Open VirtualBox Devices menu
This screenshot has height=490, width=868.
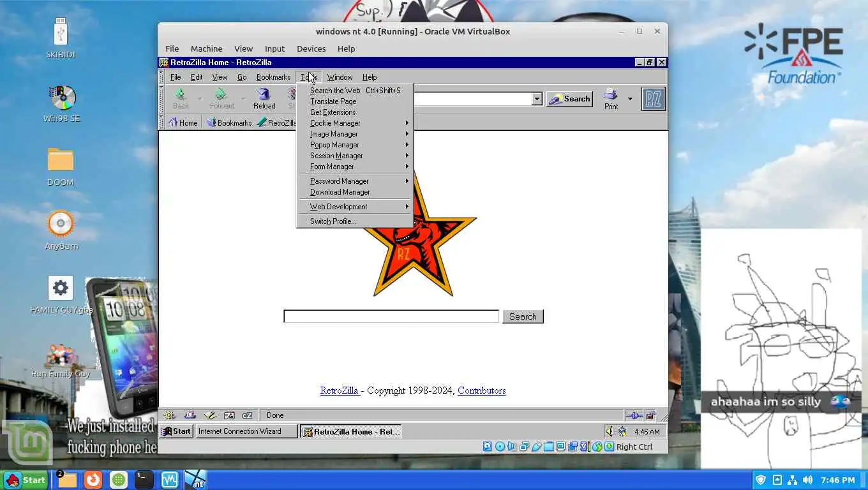(311, 48)
